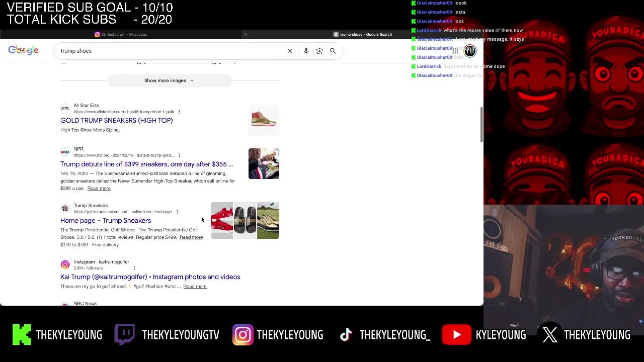This screenshot has width=644, height=362.
Task: Click '$149 to $499 · Free delivery' text
Action: click(x=90, y=244)
